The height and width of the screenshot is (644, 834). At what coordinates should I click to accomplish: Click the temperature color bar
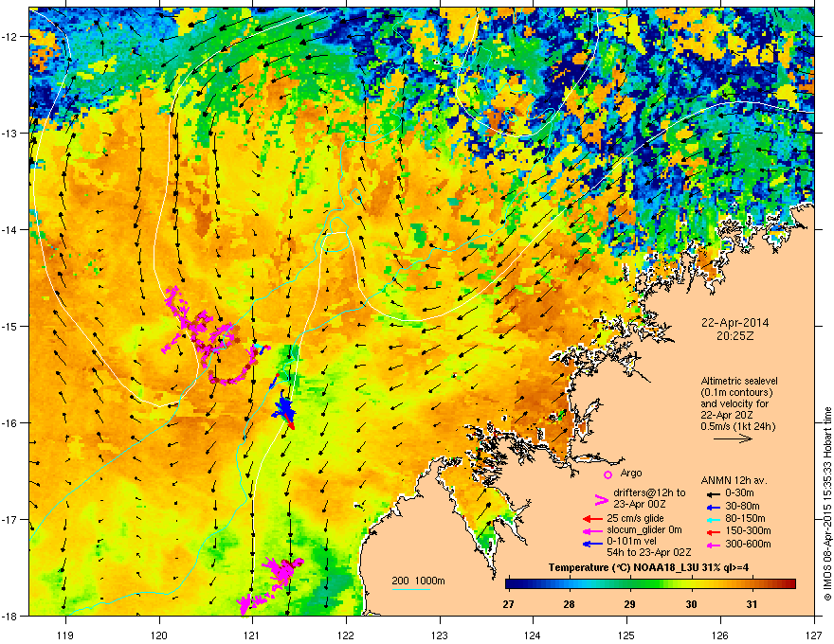pyautogui.click(x=650, y=583)
